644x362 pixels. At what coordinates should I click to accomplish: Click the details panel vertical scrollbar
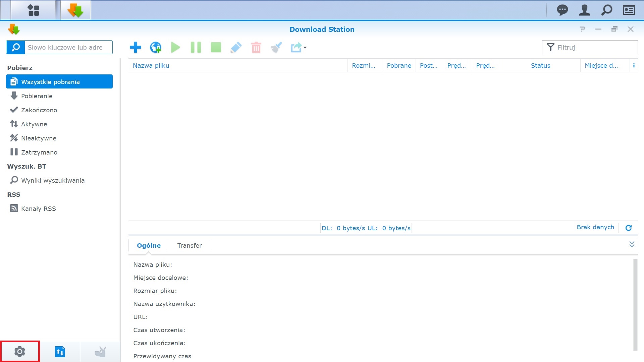[635, 305]
